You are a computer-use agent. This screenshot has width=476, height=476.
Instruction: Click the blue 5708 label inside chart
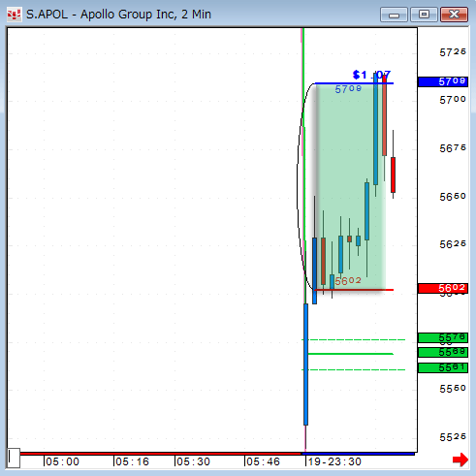click(x=348, y=89)
